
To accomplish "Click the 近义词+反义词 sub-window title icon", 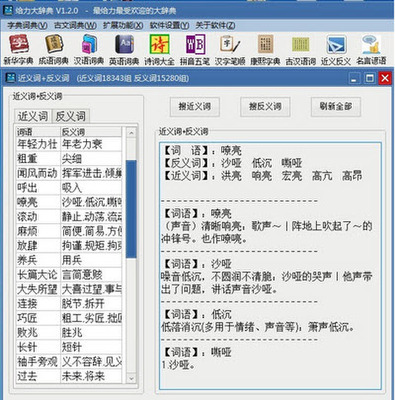I will click(x=11, y=78).
